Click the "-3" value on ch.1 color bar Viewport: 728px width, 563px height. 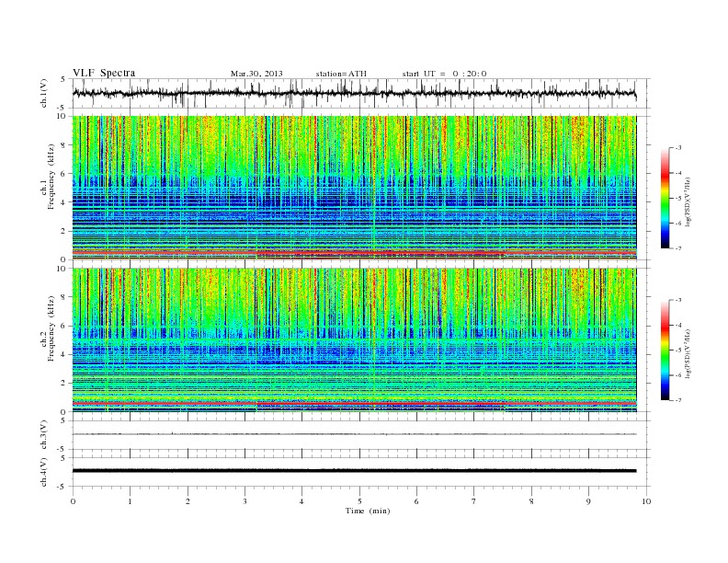[x=678, y=148]
